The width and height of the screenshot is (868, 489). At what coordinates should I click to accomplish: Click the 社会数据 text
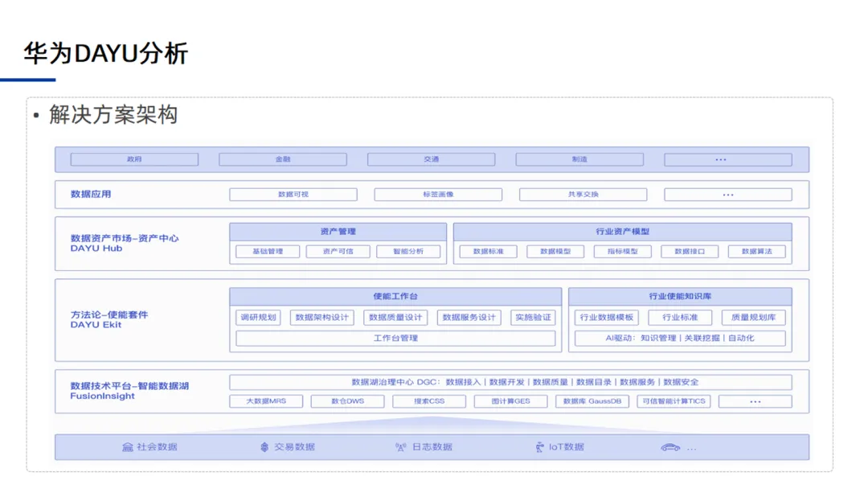[x=158, y=447]
